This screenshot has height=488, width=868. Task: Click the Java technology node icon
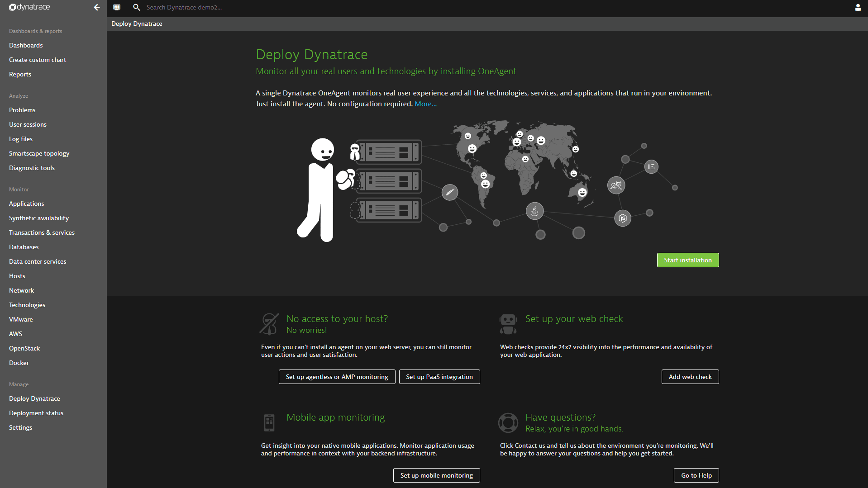point(534,211)
